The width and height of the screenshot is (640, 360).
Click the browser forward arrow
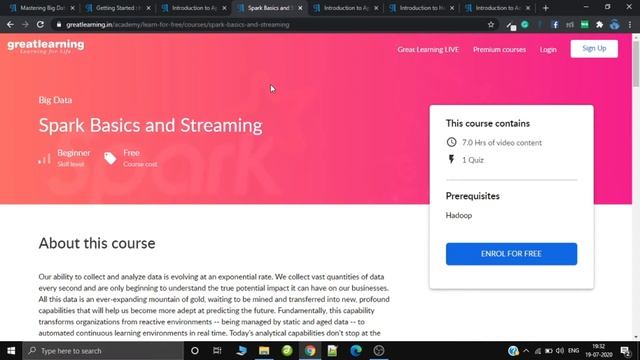[25, 24]
